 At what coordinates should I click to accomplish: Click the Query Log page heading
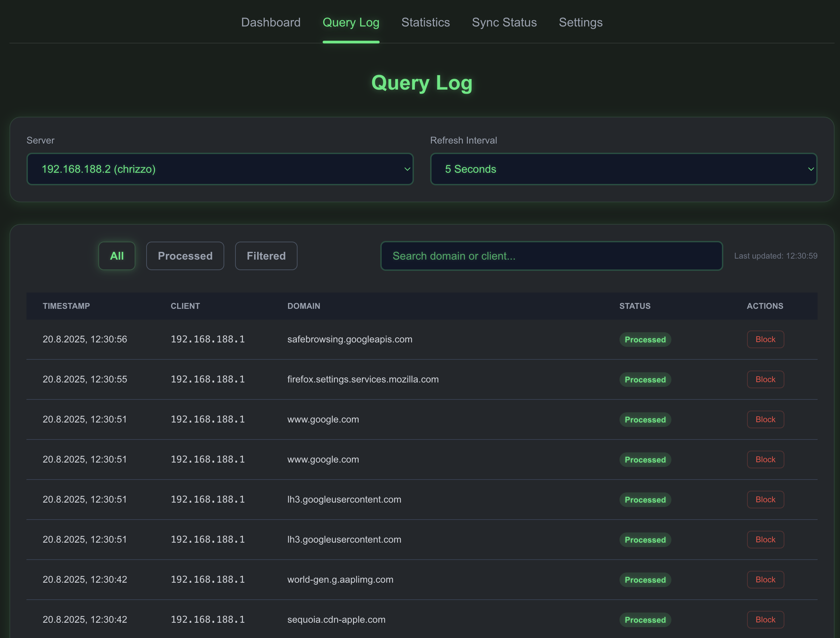(421, 82)
